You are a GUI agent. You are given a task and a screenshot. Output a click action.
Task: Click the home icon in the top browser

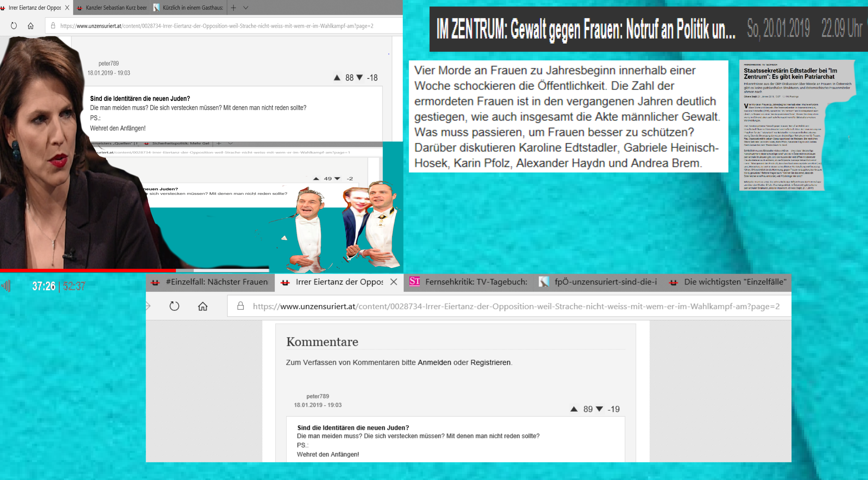pyautogui.click(x=31, y=26)
